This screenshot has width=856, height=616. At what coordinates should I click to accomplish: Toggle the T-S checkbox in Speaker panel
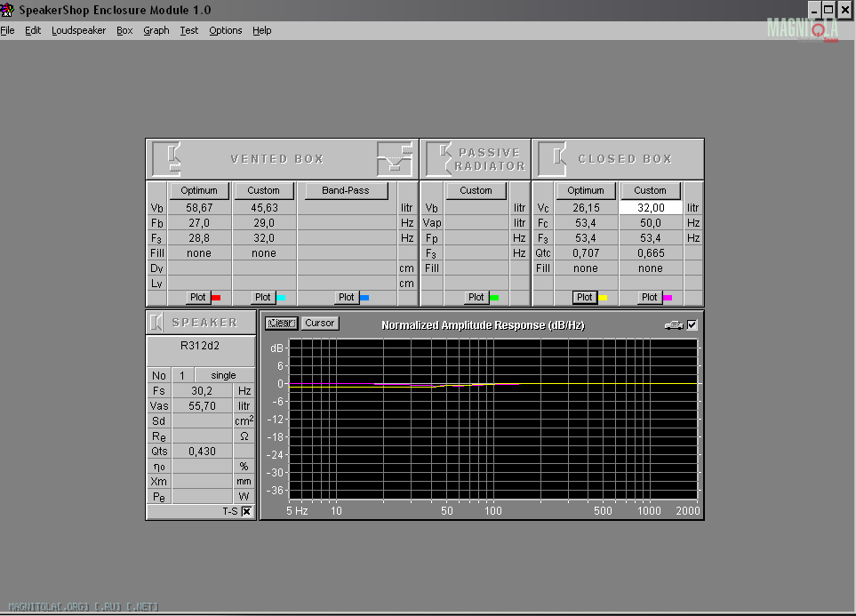click(x=247, y=511)
